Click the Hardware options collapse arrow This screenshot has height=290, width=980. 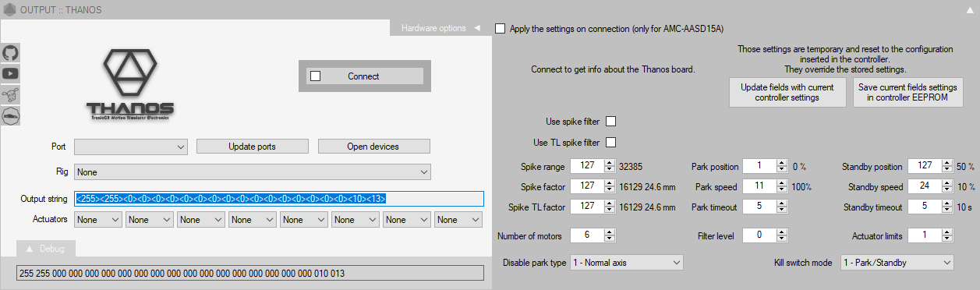click(x=476, y=29)
